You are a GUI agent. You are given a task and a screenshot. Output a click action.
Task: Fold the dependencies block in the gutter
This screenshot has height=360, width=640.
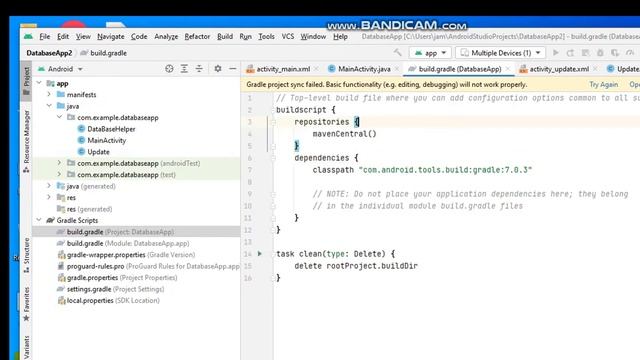(x=273, y=158)
